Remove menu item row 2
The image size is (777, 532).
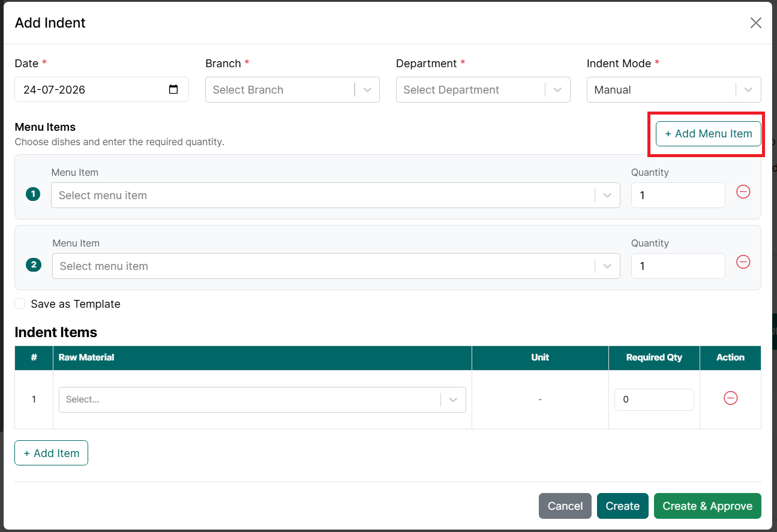point(743,262)
